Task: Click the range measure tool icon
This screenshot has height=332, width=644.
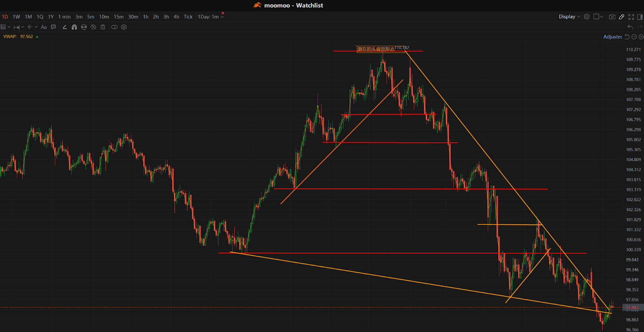Action: pos(17,27)
